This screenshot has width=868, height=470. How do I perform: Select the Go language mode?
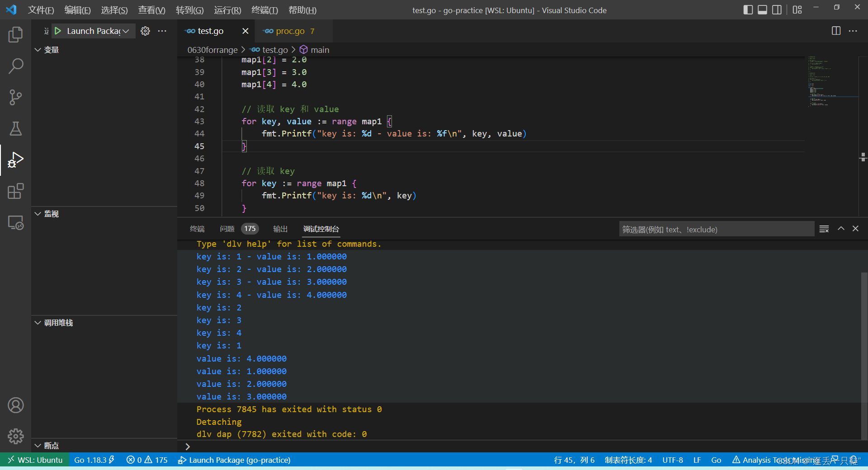click(716, 460)
